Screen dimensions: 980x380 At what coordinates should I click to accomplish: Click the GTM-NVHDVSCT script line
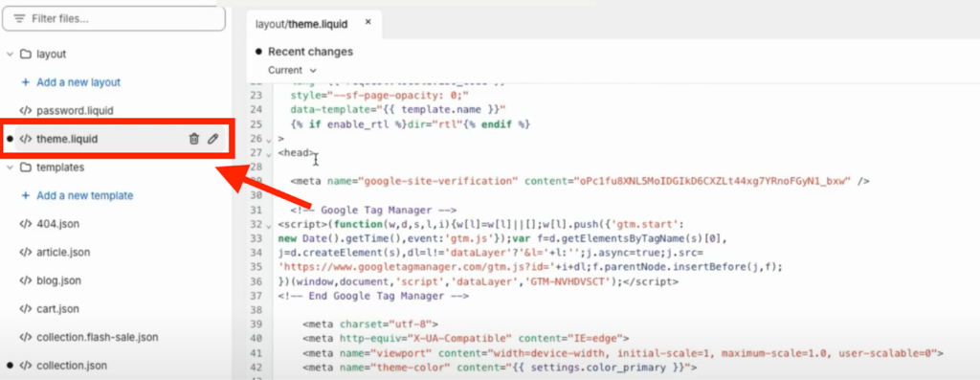point(479,281)
